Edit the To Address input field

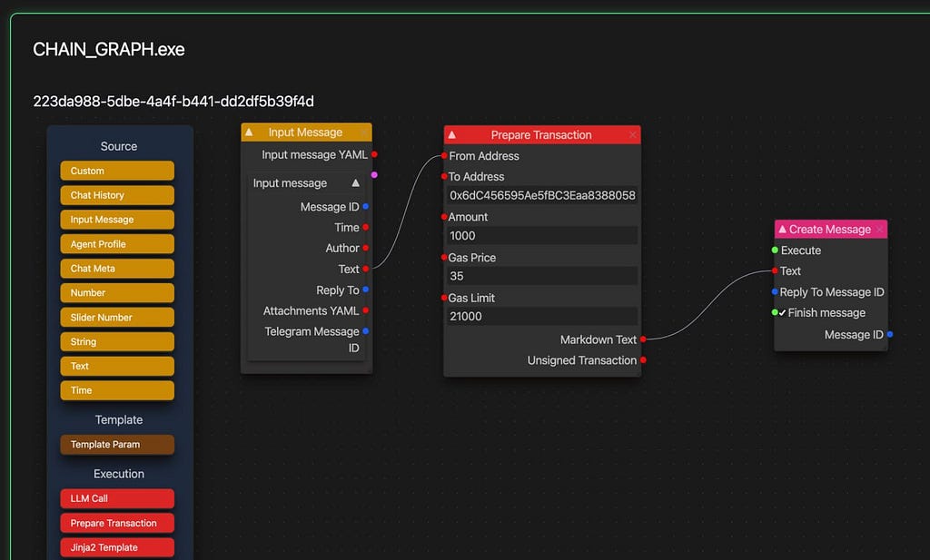point(542,195)
